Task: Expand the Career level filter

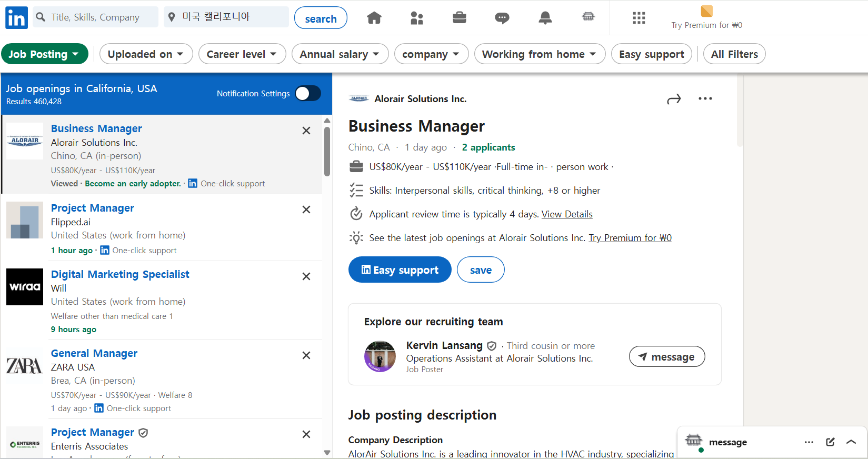Action: tap(242, 54)
